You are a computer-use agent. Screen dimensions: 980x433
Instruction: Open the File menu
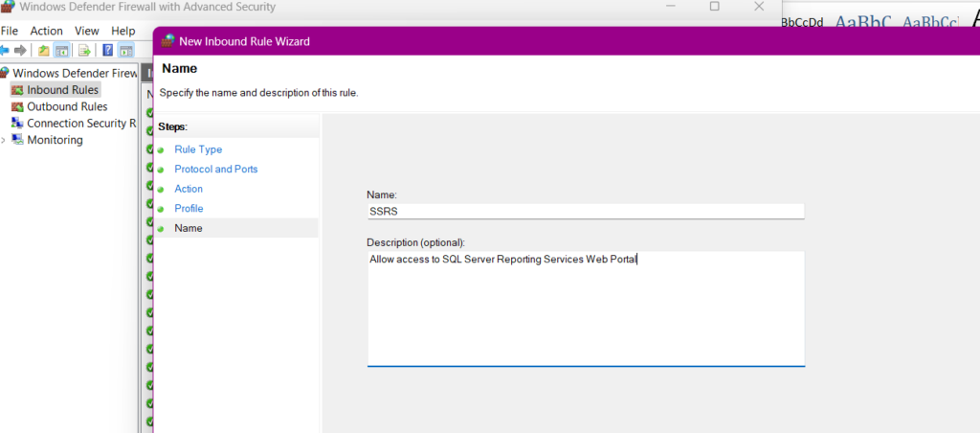tap(10, 31)
